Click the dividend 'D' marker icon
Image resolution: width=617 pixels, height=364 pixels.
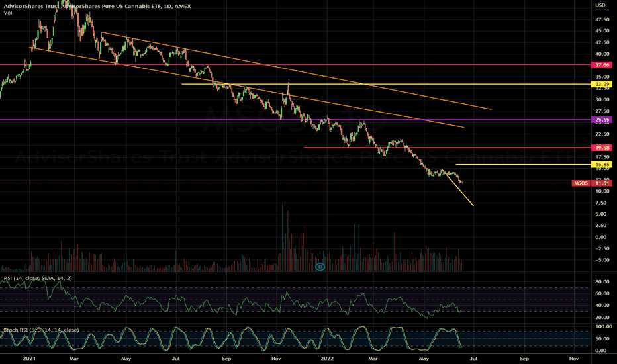pos(320,267)
